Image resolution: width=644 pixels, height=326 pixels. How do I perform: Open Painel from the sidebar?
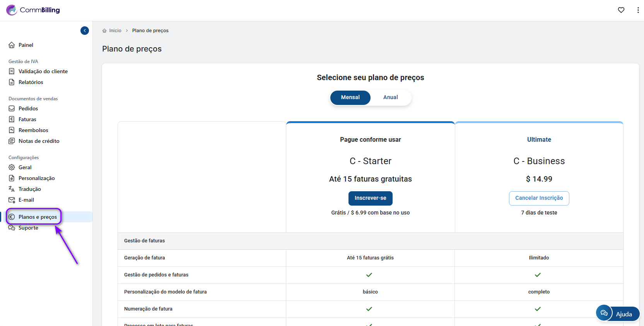pos(26,45)
